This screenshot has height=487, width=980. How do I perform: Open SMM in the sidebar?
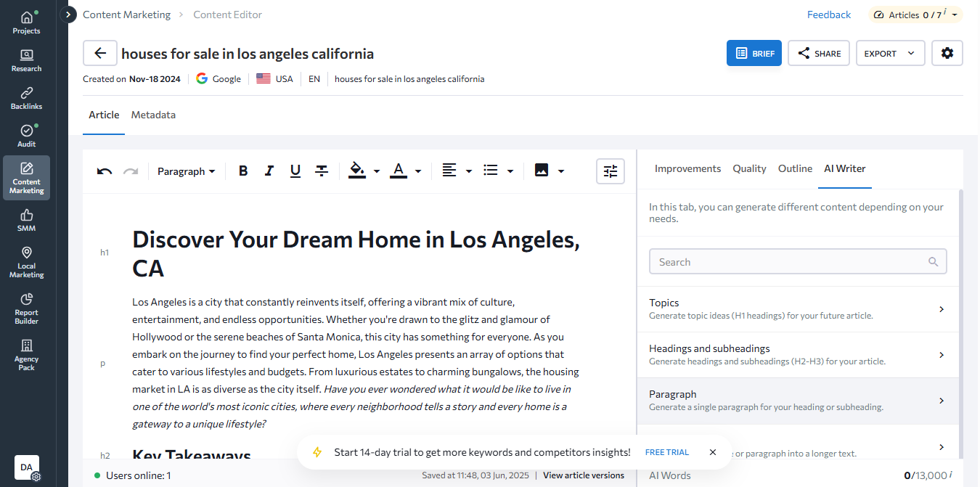tap(26, 220)
